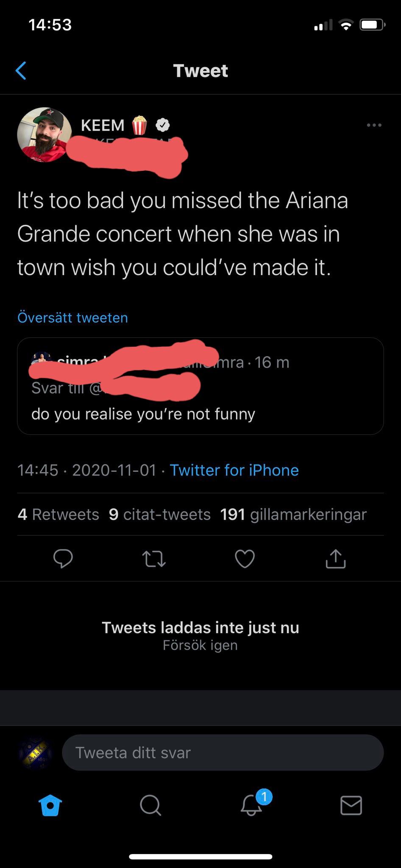Screen dimensions: 401x868
Task: View the 191 gillamarkeringar list
Action: pyautogui.click(x=293, y=514)
